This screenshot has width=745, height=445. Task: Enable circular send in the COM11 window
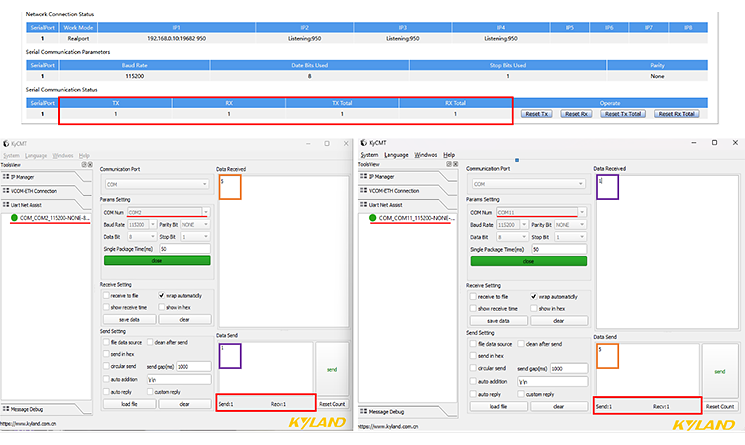(x=473, y=368)
